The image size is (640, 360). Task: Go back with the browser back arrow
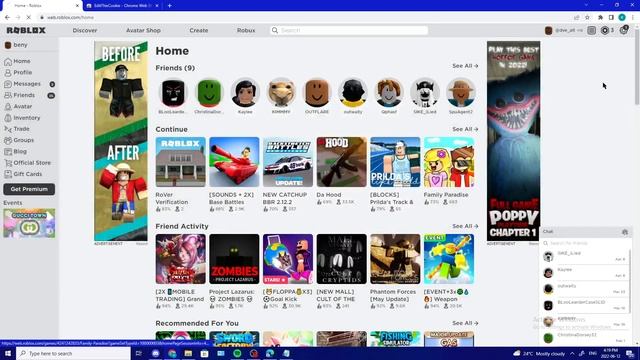[x=7, y=18]
